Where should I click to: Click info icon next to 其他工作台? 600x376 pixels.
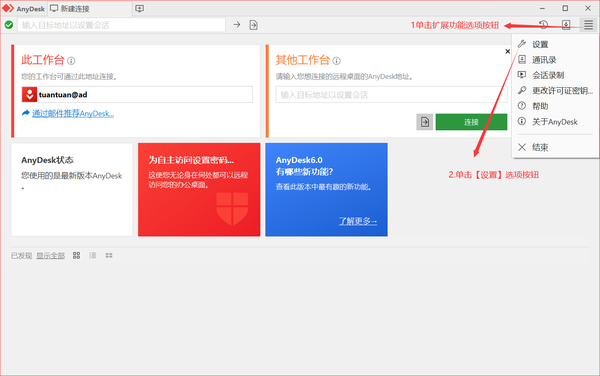[x=336, y=60]
